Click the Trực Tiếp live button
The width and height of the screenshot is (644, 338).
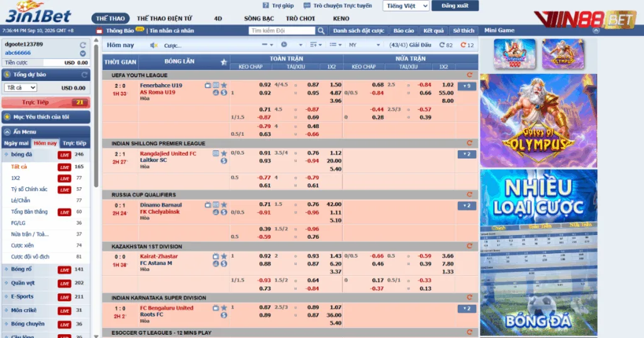coord(45,102)
